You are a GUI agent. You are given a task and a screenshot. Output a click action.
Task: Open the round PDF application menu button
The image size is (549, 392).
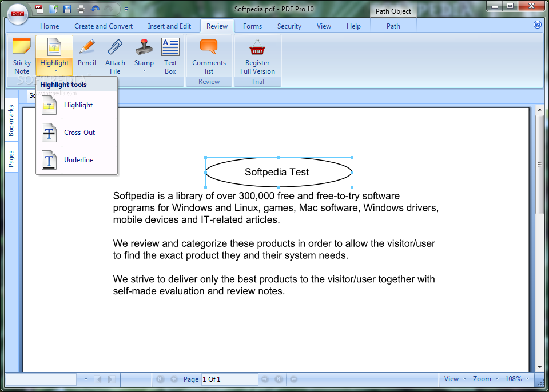click(x=17, y=14)
